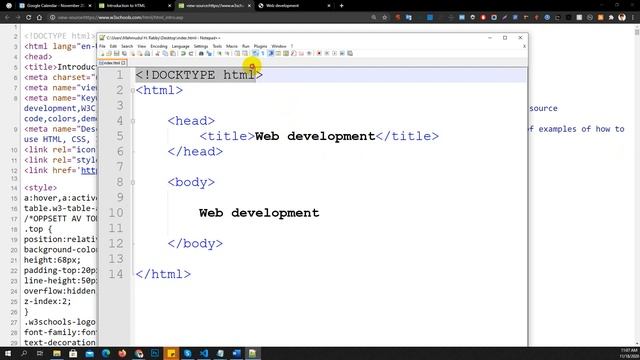Viewport: 640px width, 360px height.
Task: Toggle the Indent guide toolbar icon
Action: tap(271, 53)
